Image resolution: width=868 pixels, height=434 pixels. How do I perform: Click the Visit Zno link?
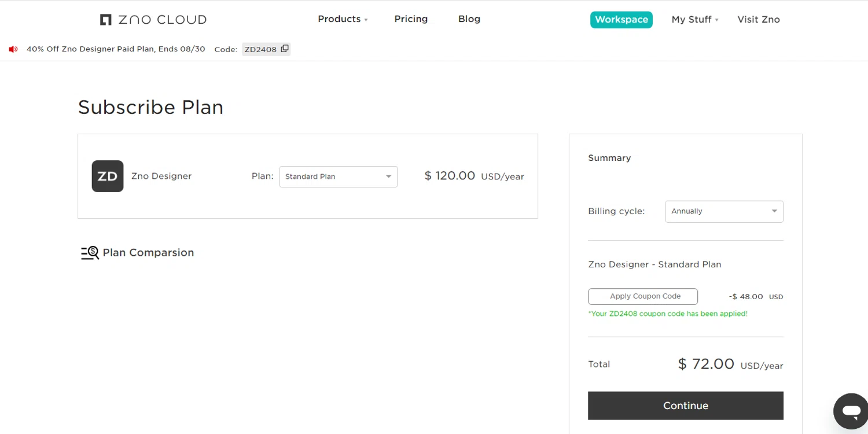pos(759,20)
